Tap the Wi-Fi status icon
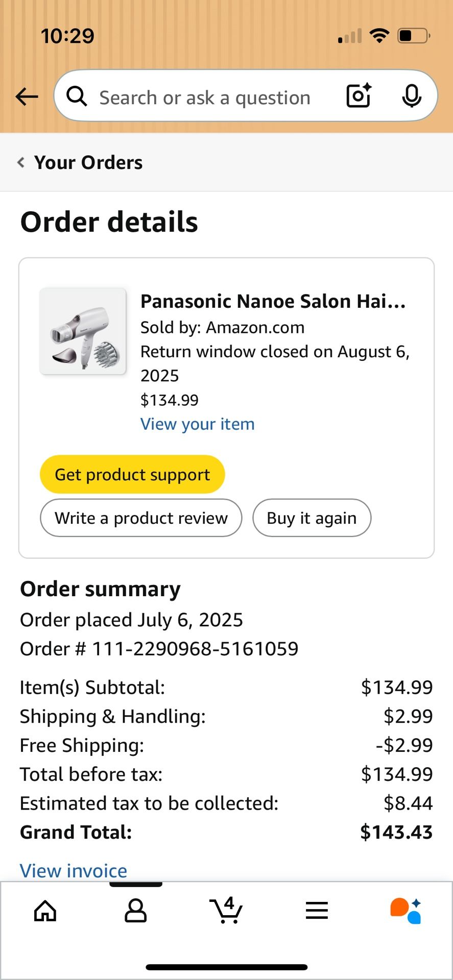Image resolution: width=453 pixels, height=980 pixels. coord(379,36)
